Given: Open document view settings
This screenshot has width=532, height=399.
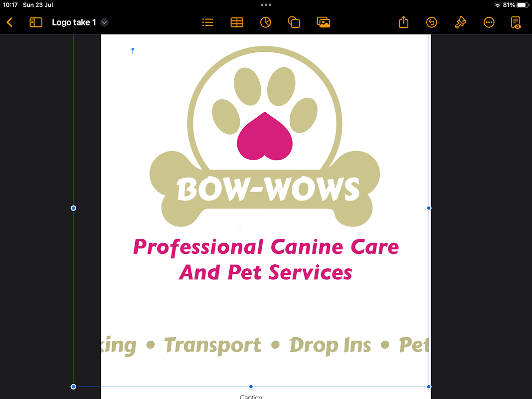Looking at the screenshot, I should click(516, 22).
